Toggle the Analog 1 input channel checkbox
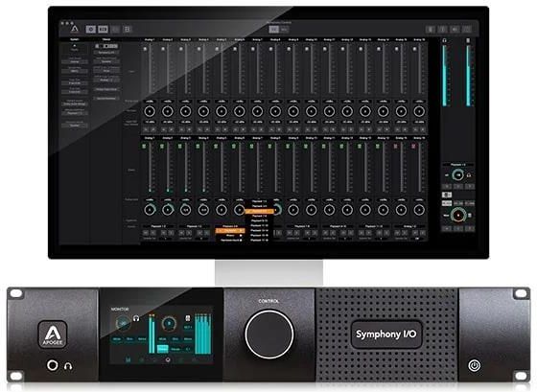The height and width of the screenshot is (392, 537). tap(145, 49)
